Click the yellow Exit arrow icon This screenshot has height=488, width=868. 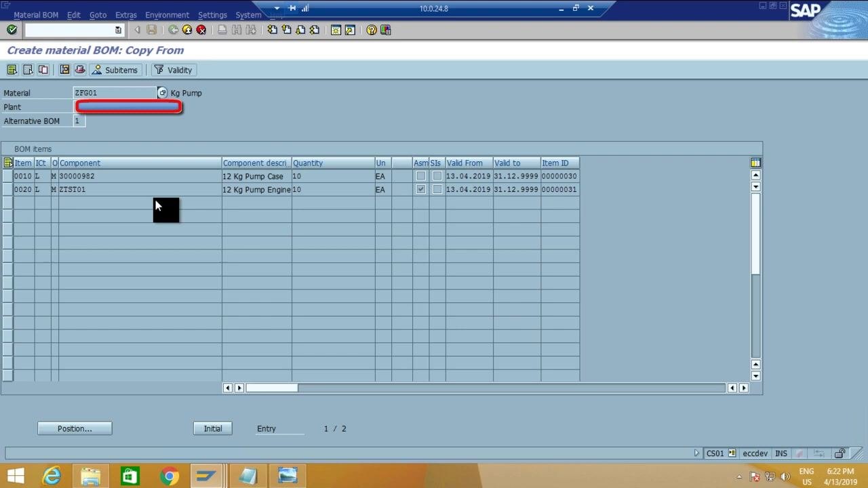click(187, 30)
